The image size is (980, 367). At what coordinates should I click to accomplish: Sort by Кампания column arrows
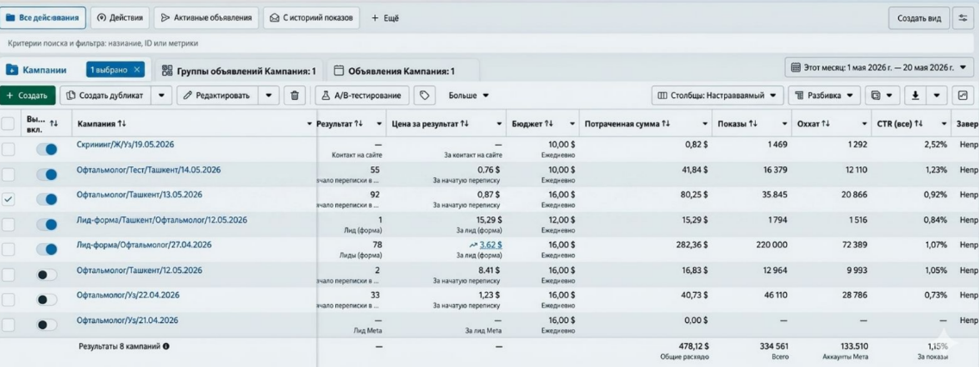coord(122,124)
